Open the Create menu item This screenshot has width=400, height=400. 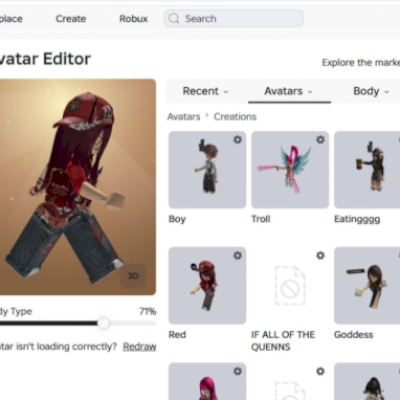71,19
